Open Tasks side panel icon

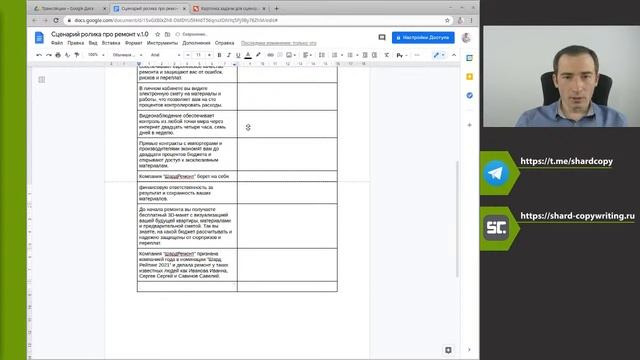pos(469,95)
